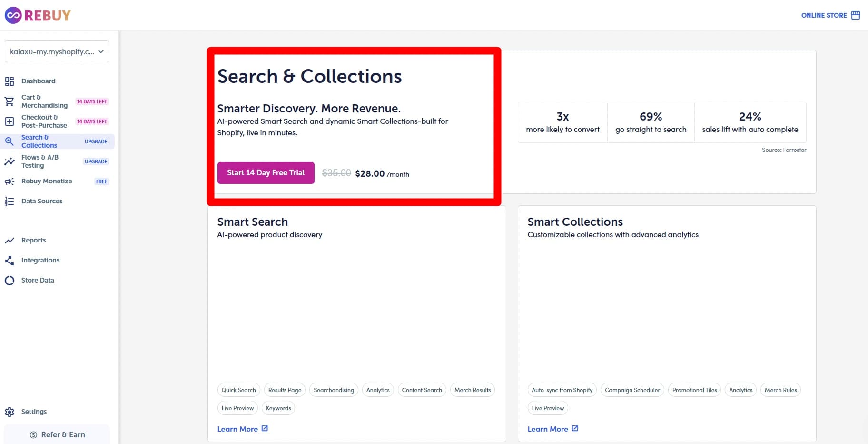Select the Merch Rules feature tag
This screenshot has height=444, width=868.
[781, 390]
